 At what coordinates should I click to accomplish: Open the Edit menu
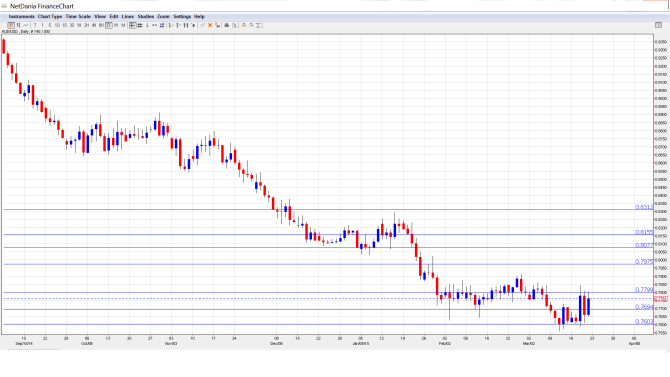coord(114,16)
